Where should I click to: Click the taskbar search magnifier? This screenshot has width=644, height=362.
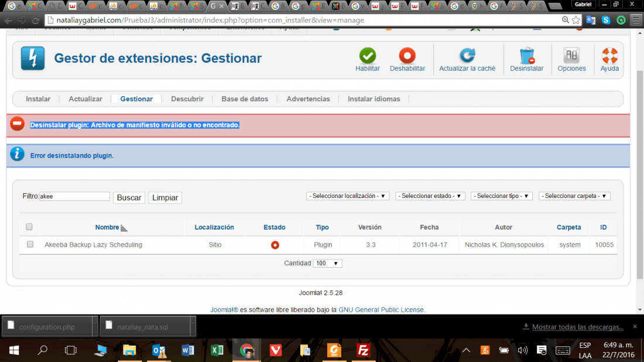[43, 350]
